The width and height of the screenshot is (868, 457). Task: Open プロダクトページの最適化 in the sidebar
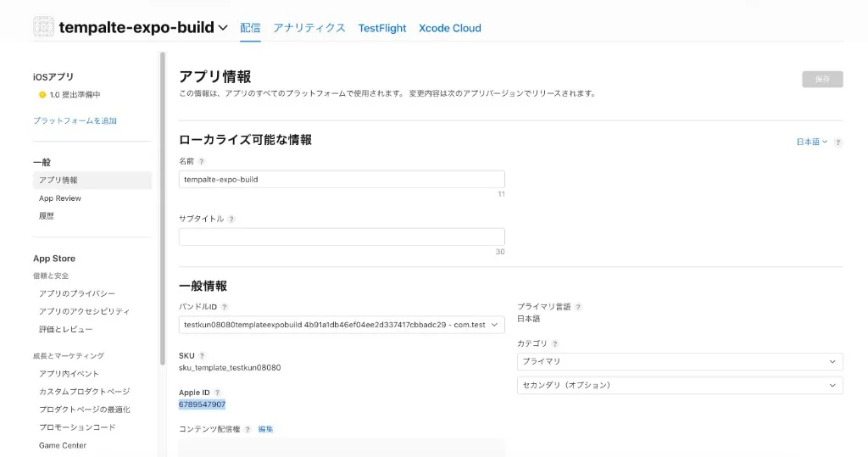[84, 410]
